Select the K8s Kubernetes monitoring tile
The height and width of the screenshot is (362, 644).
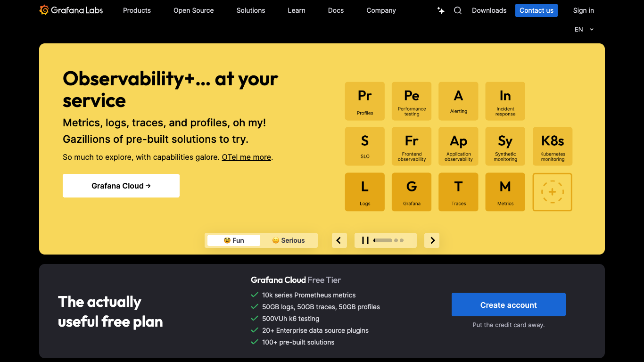[553, 147]
